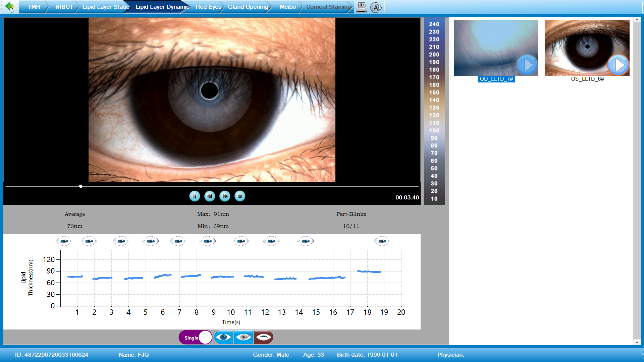This screenshot has height=362, width=644.
Task: Select the eye with dropper analysis icon
Action: tap(243, 337)
